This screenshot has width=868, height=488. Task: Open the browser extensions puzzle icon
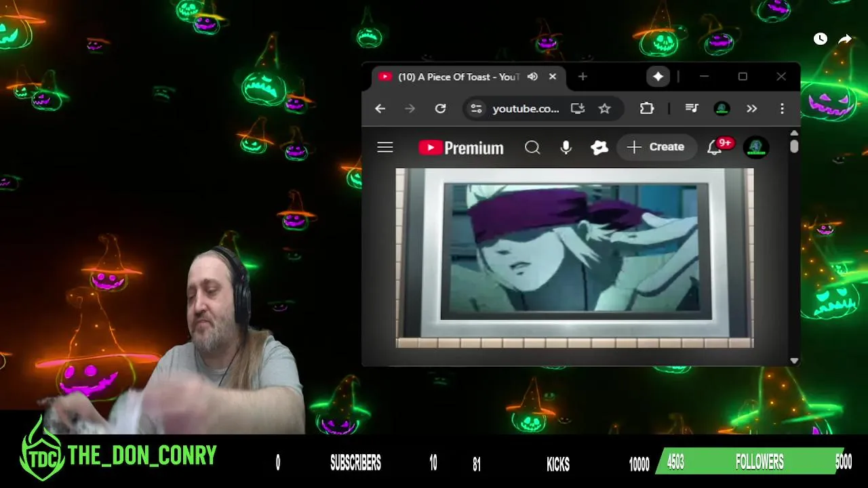647,108
